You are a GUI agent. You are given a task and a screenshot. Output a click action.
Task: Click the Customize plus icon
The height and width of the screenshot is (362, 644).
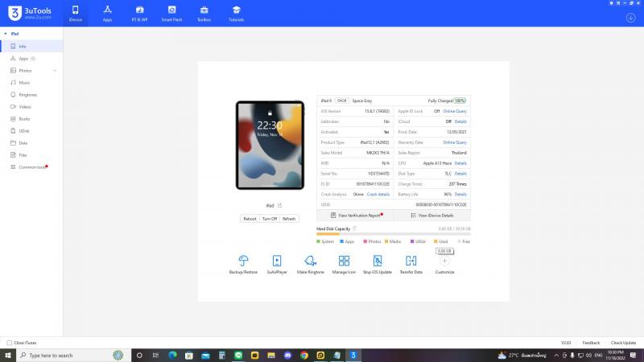pos(444,261)
